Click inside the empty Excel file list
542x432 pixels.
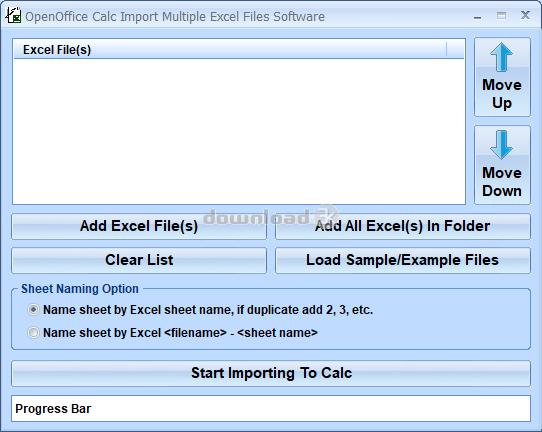pos(239,131)
